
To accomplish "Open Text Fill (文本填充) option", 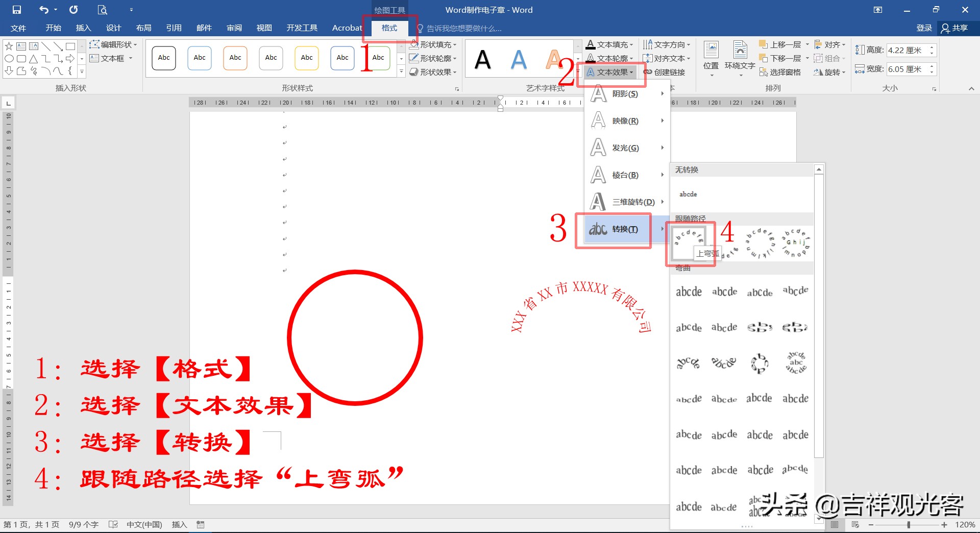I will pos(609,44).
